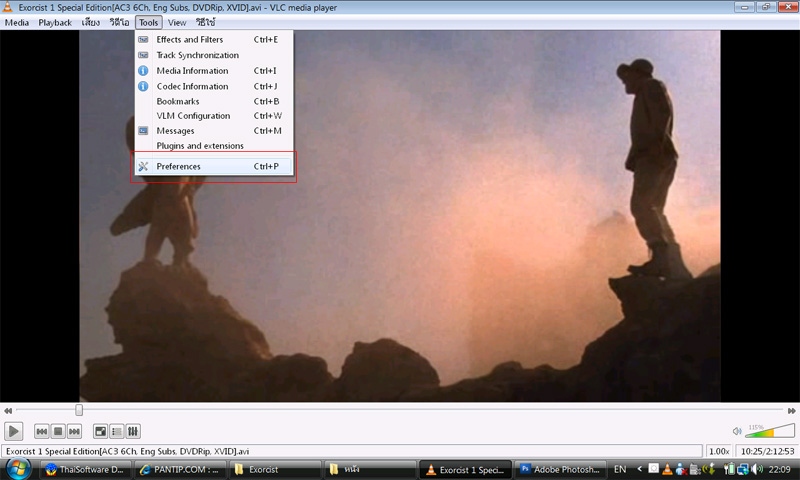Click taskbar clock 22:09
The image size is (800, 480).
[x=779, y=469]
